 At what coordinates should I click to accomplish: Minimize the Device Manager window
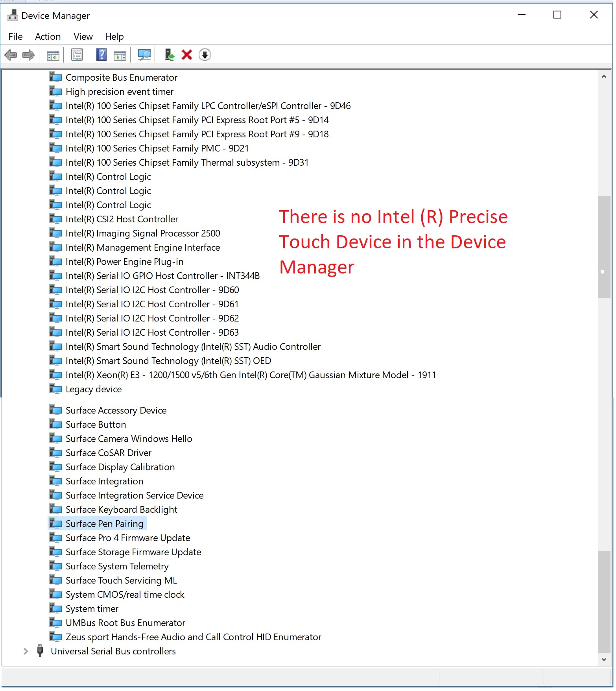[522, 15]
